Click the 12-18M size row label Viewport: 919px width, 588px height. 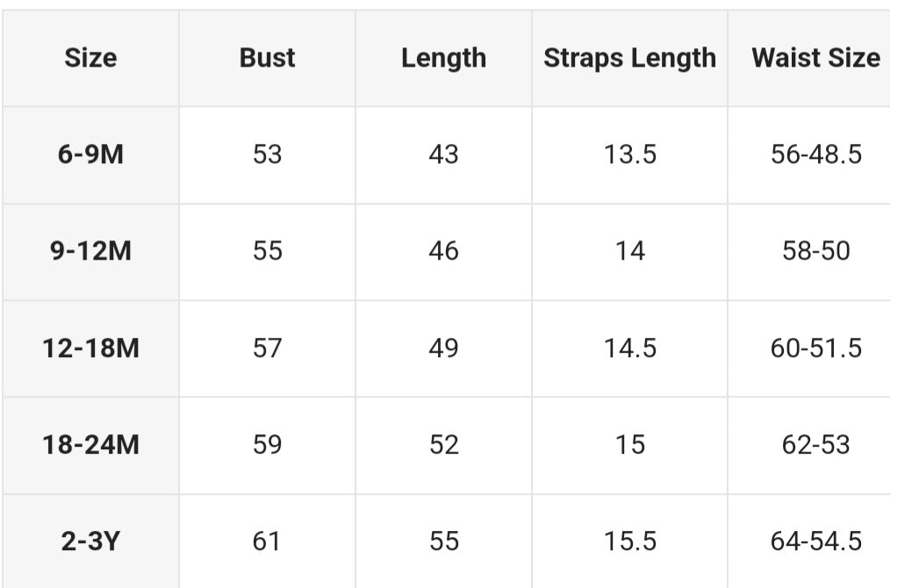(90, 348)
